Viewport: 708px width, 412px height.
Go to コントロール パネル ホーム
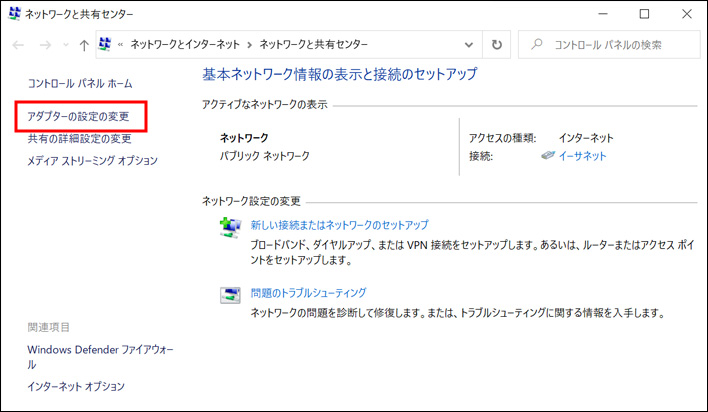pyautogui.click(x=80, y=83)
